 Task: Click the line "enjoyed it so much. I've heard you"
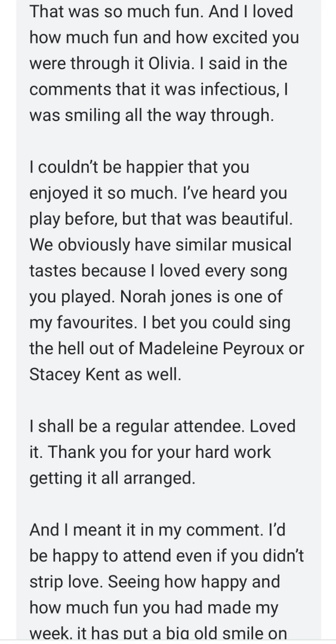tap(158, 193)
